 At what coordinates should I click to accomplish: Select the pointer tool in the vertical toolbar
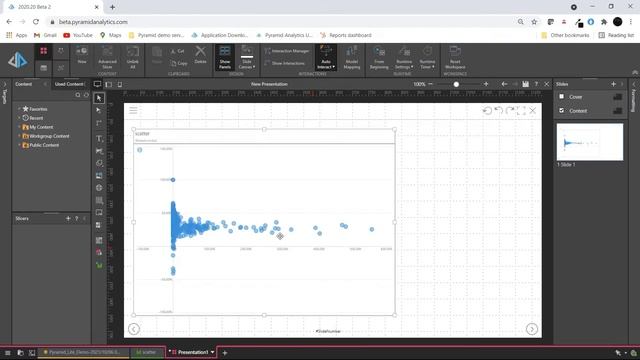coord(99,98)
